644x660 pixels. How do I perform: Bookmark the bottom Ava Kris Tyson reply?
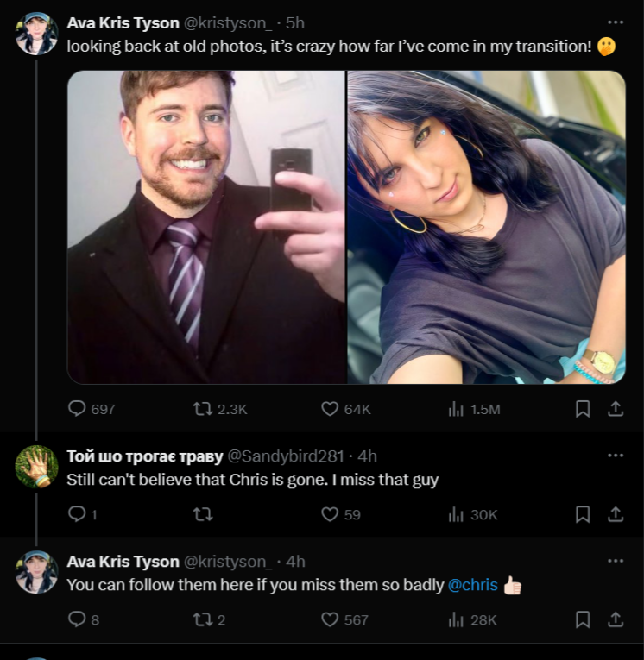583,619
